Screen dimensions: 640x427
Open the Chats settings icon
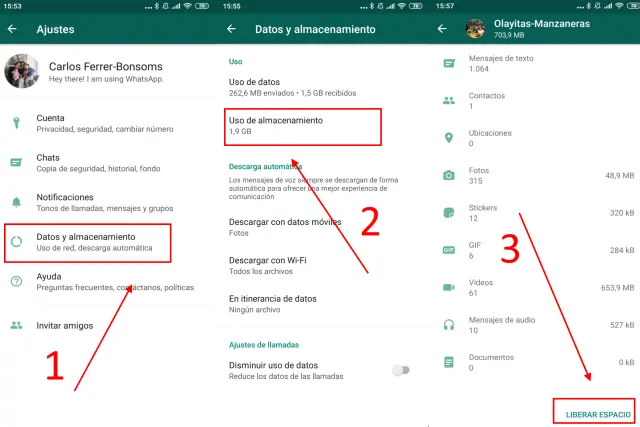17,162
